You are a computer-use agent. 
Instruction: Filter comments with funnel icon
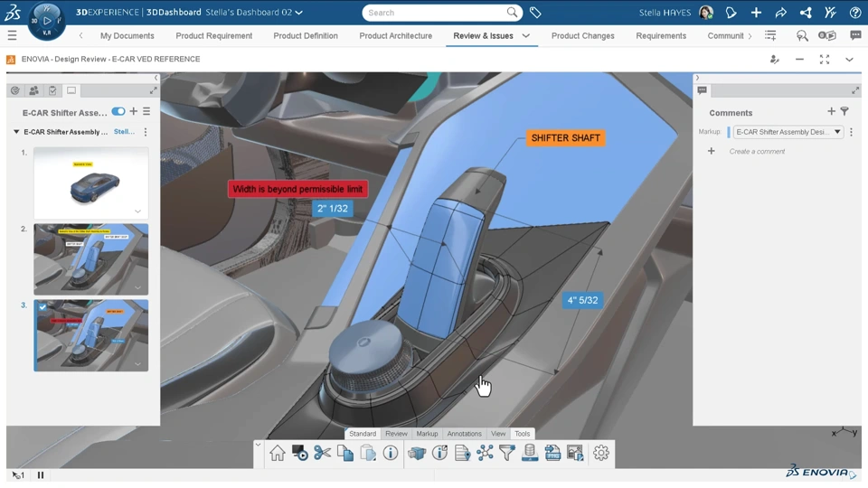pos(844,111)
